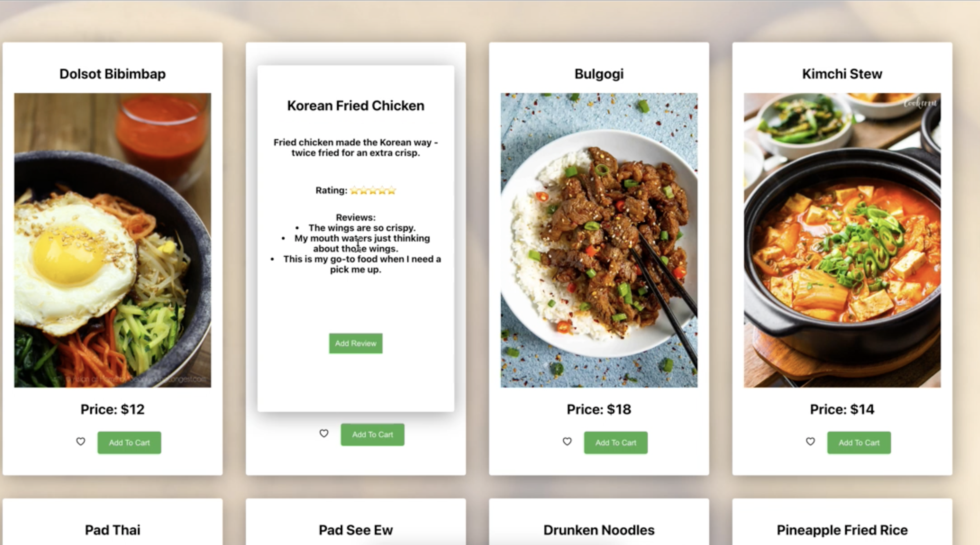Image resolution: width=980 pixels, height=545 pixels.
Task: Click the heart icon for Korean Fried Chicken
Action: pyautogui.click(x=324, y=433)
